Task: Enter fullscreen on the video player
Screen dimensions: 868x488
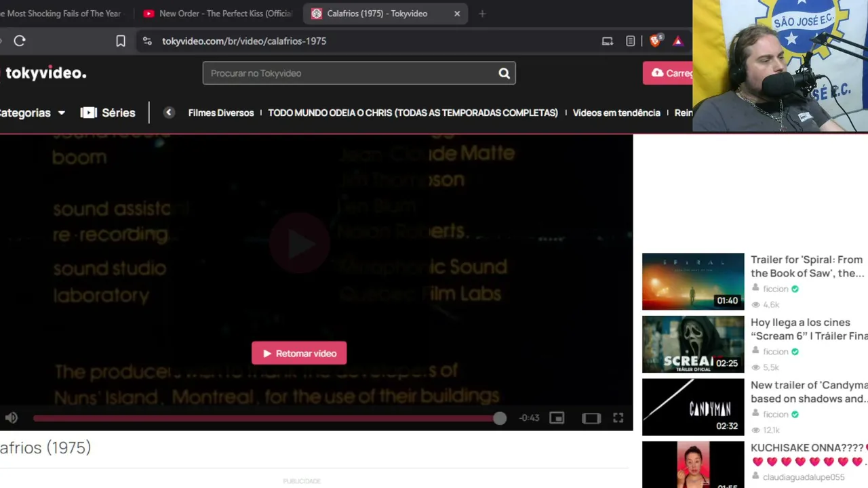Action: [618, 418]
